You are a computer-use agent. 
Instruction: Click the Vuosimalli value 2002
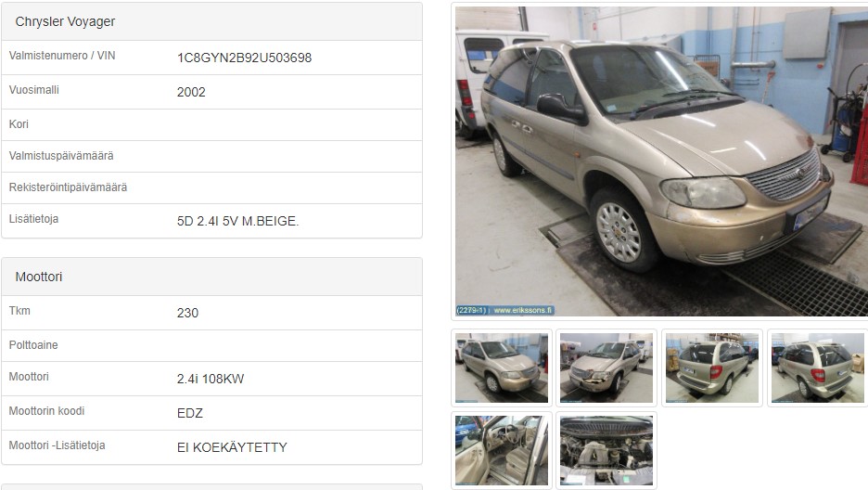191,93
